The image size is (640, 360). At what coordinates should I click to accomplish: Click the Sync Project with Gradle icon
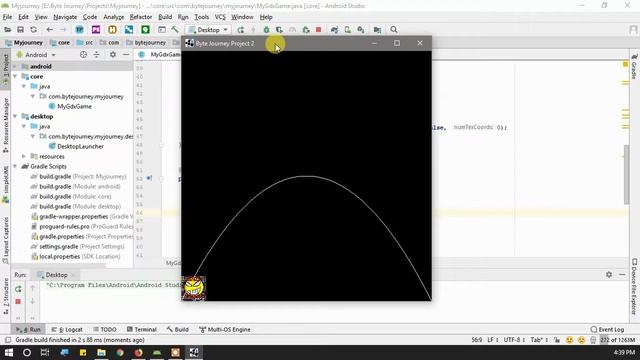coord(334,30)
